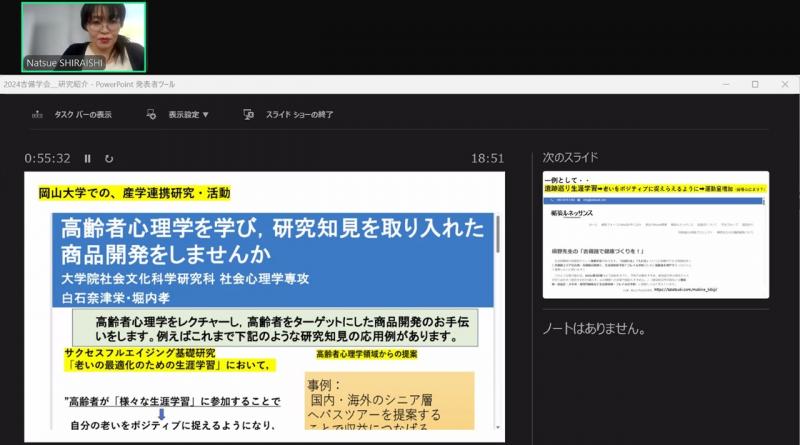Click the clock reading 18:51
This screenshot has height=445, width=800.
[x=487, y=158]
